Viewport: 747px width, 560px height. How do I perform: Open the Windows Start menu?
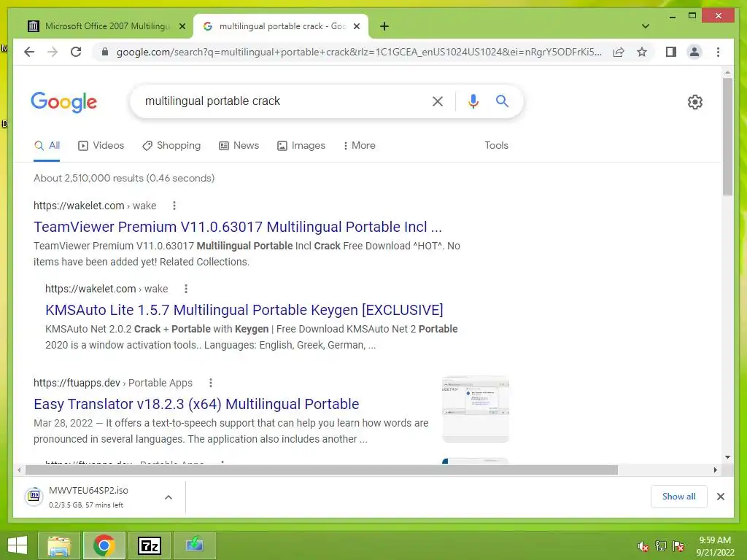pyautogui.click(x=18, y=545)
